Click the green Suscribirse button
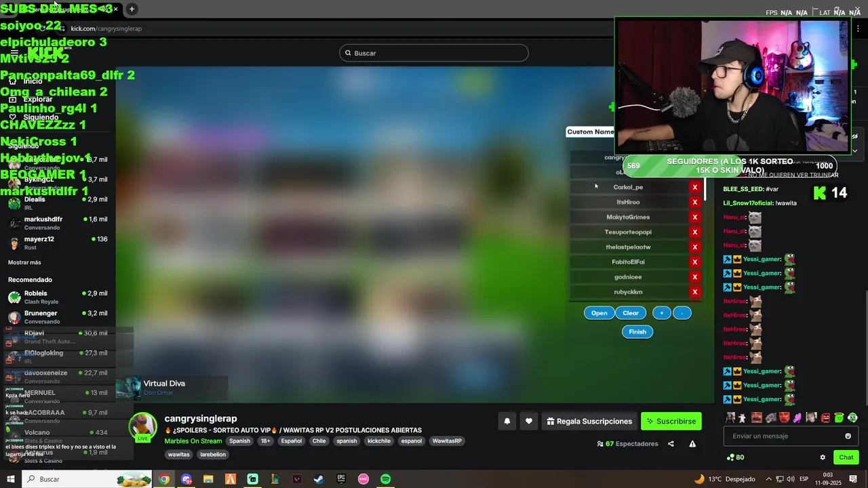The height and width of the screenshot is (488, 868). pos(671,421)
